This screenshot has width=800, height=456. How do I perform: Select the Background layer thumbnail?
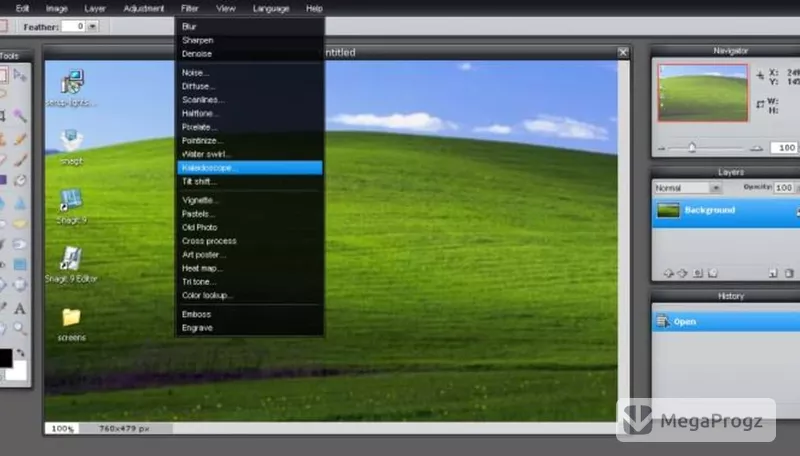click(x=668, y=210)
